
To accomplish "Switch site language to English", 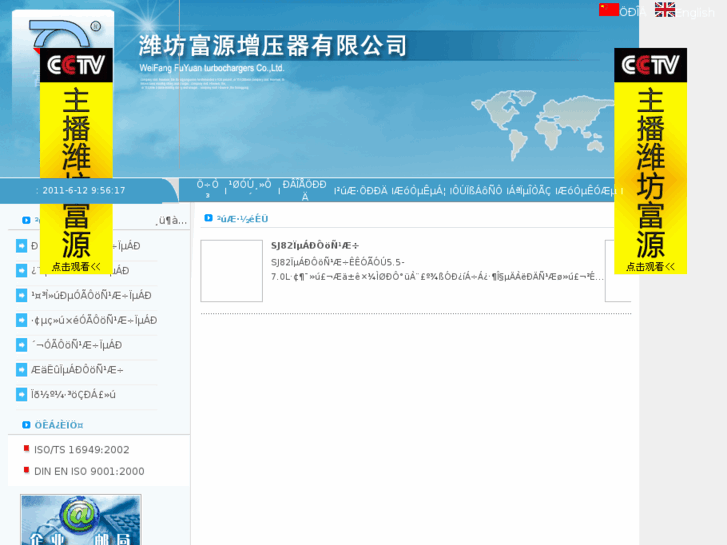I will (695, 13).
